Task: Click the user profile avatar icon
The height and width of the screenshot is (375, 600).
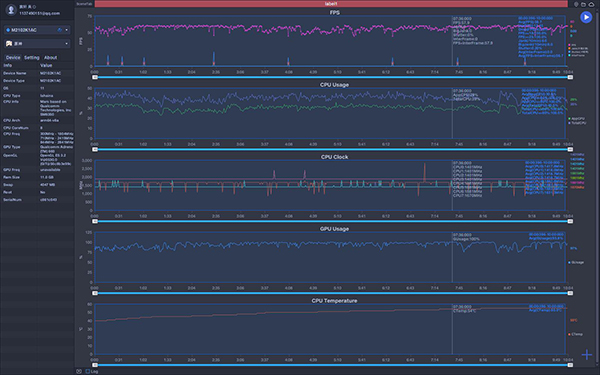Action: [11, 10]
